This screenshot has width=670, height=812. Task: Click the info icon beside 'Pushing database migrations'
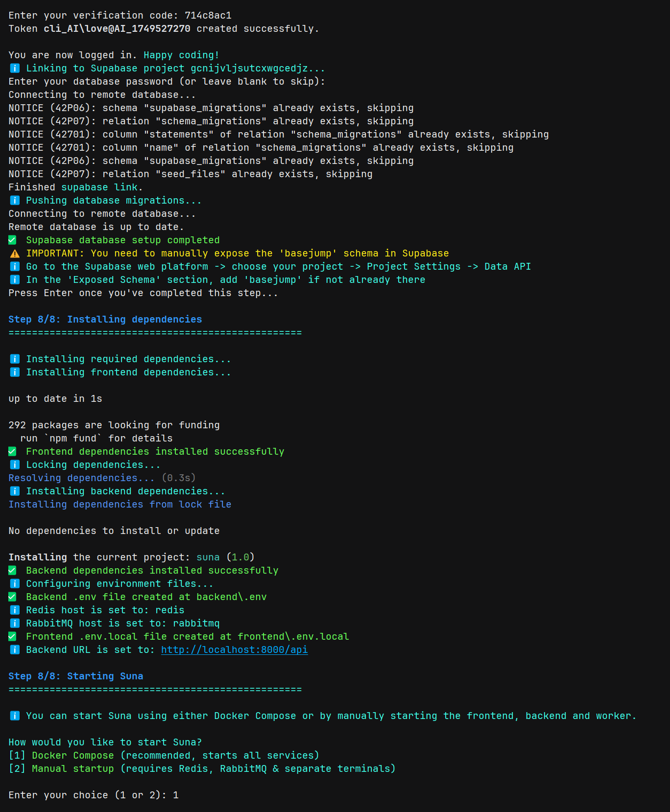tap(15, 200)
